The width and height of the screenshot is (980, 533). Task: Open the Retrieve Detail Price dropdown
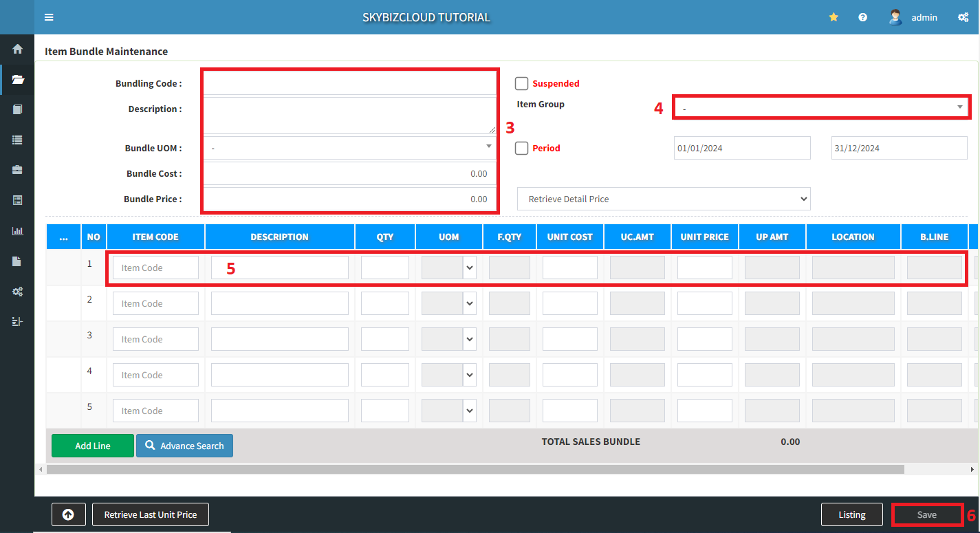[x=664, y=199]
